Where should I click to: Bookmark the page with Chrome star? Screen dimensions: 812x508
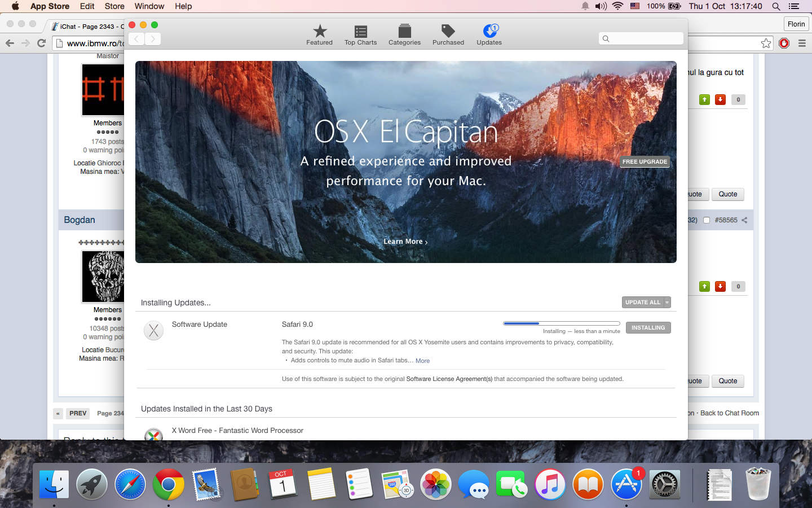click(x=766, y=43)
